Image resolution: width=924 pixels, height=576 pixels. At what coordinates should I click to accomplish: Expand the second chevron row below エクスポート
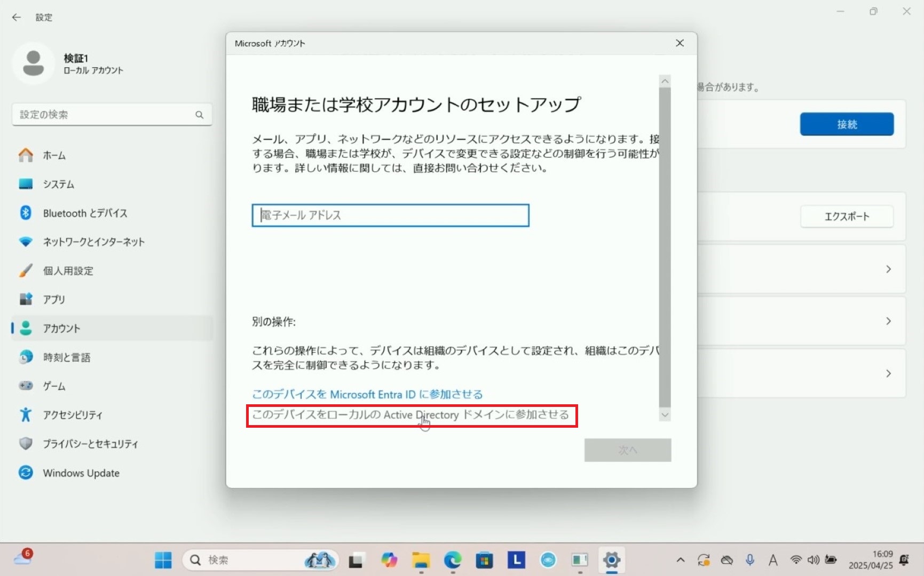[x=888, y=321]
